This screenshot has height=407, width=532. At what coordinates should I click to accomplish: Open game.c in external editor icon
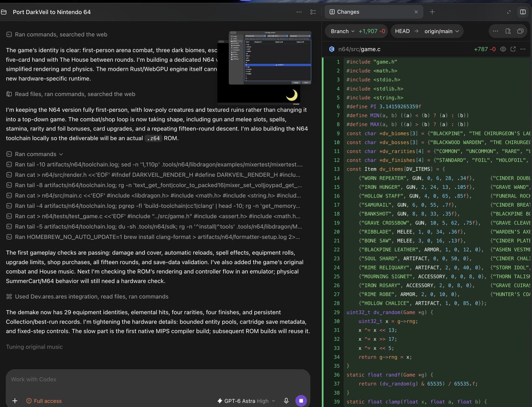point(513,49)
